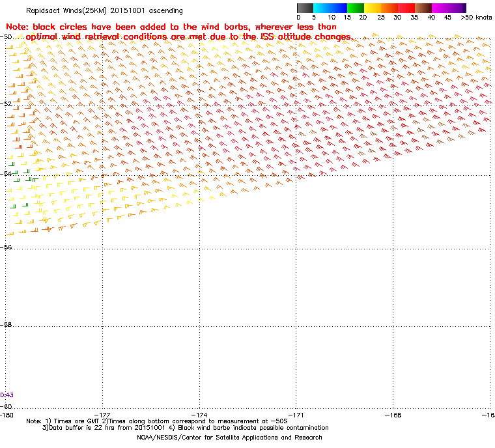Click the gray 0-5 knots legend swatch

[x=305, y=8]
